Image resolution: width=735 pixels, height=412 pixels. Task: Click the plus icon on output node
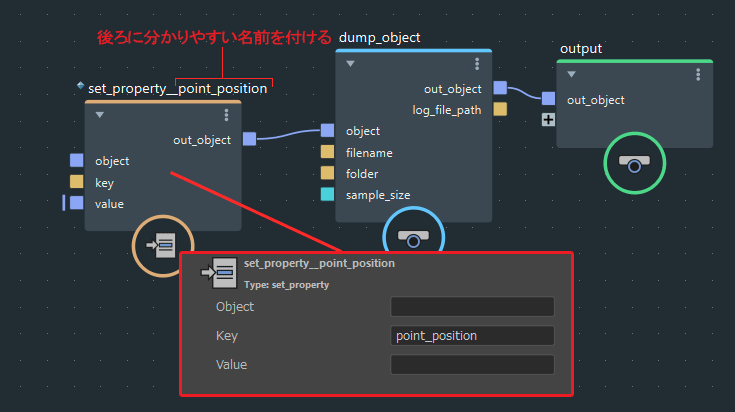[x=547, y=120]
